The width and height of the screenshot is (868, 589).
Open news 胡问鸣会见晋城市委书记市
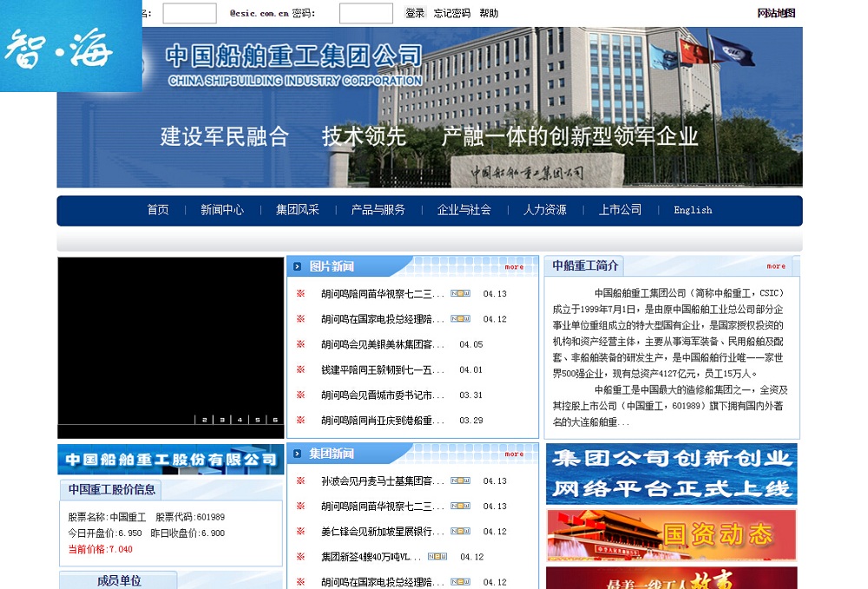(x=383, y=396)
